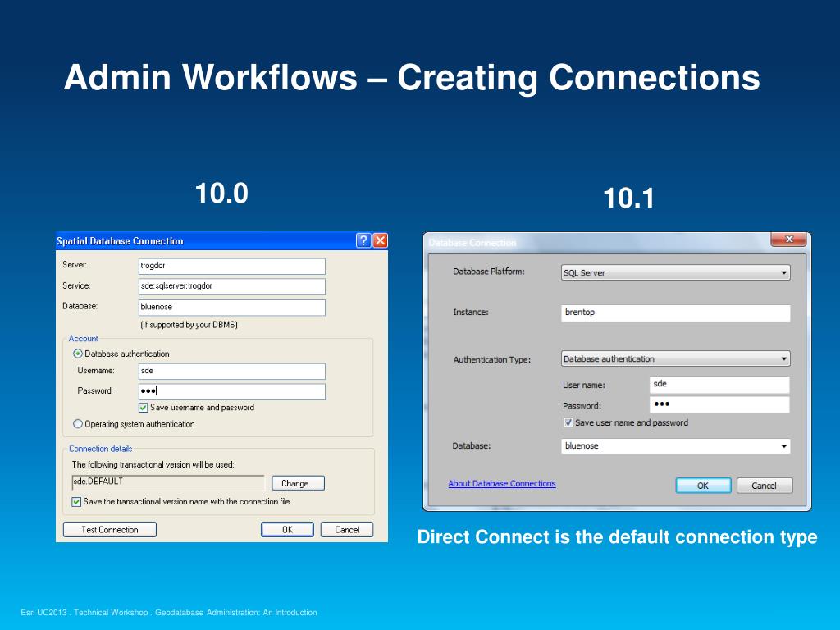Click the Password field in the 10.0 dialog

231,391
